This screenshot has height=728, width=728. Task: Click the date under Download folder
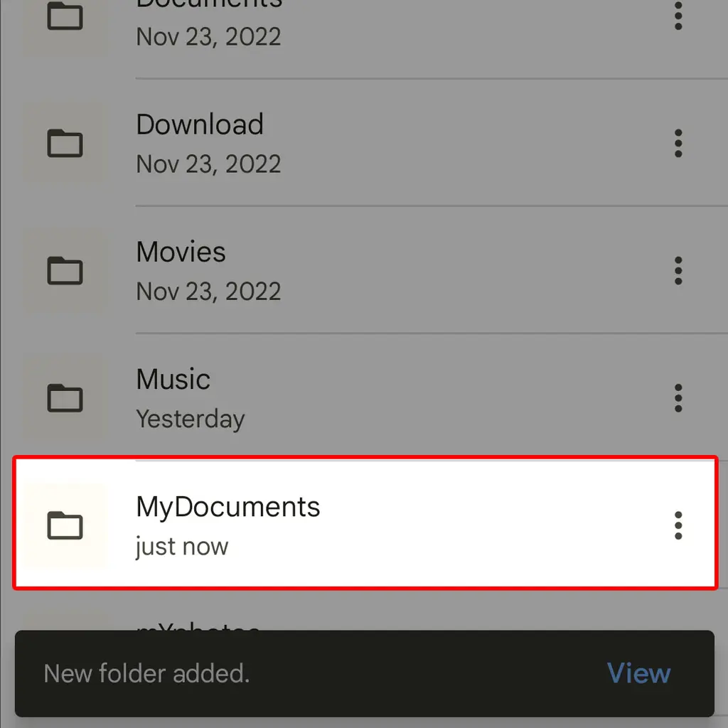[208, 164]
